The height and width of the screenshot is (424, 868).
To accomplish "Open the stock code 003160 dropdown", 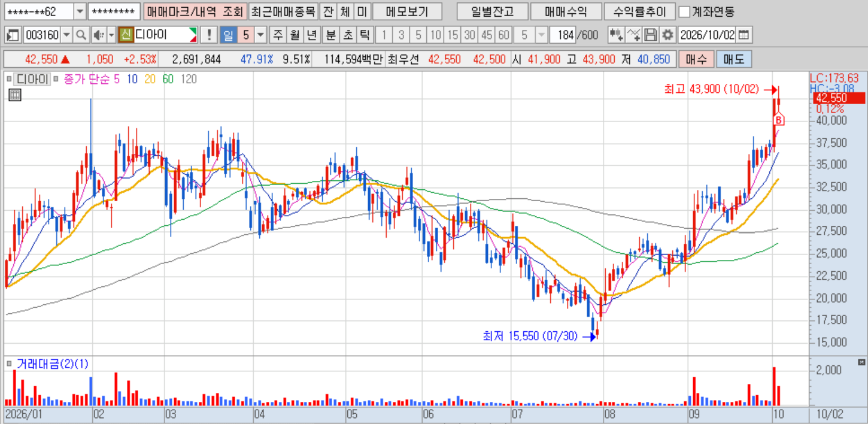I will pyautogui.click(x=66, y=35).
